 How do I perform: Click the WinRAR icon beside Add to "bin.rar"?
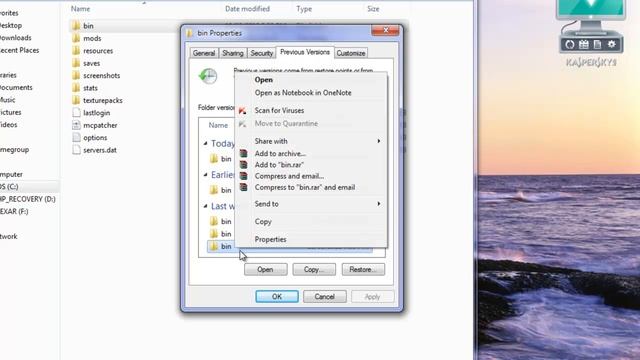click(243, 165)
